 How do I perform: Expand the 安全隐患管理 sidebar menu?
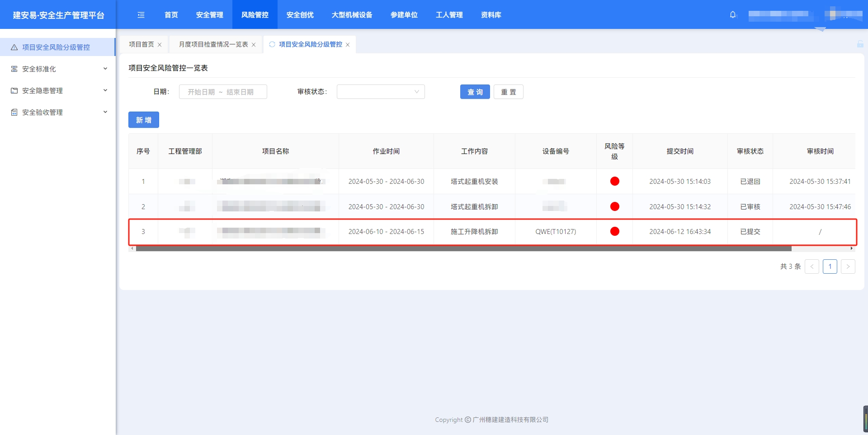point(105,90)
